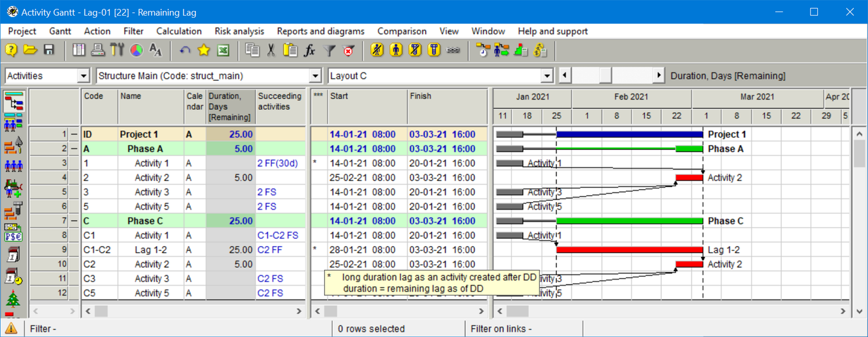Screen dimensions: 868x337
Task: Click the bricks and bolt sidebar icon
Action: 14,210
